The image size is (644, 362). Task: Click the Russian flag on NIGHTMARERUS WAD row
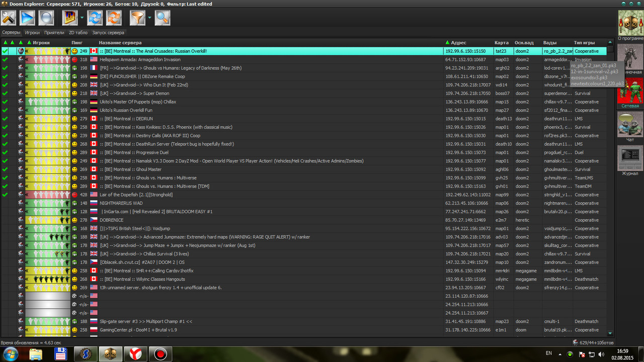(x=93, y=203)
